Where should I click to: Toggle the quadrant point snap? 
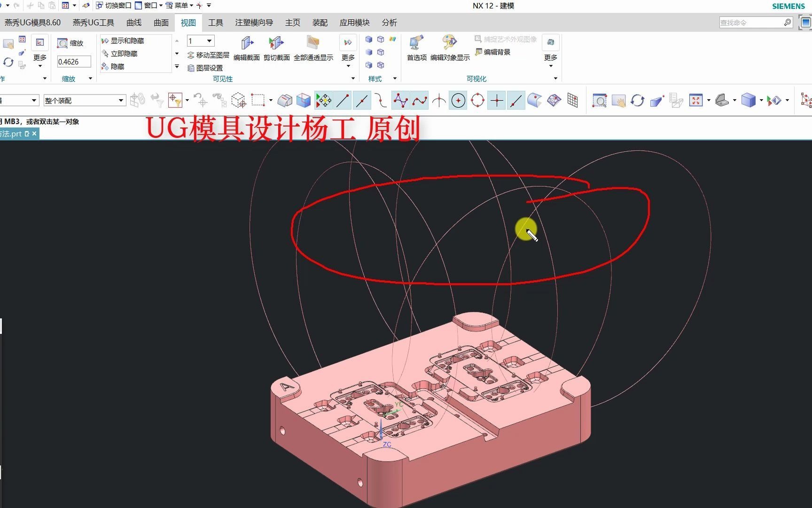coord(477,101)
